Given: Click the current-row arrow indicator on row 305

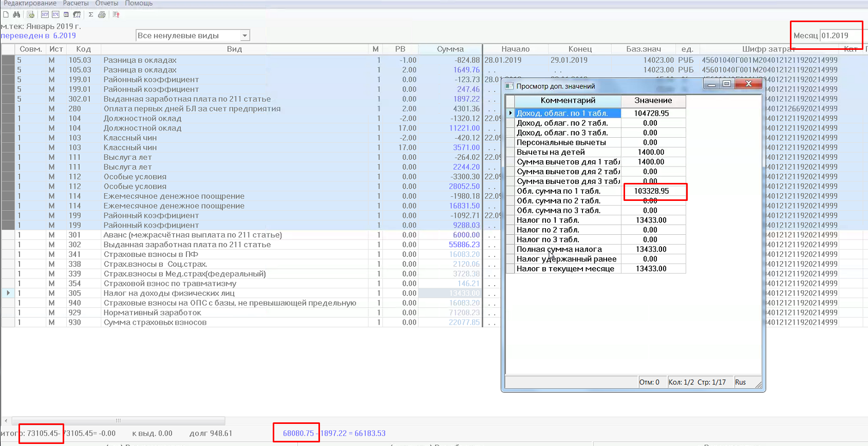Looking at the screenshot, I should pyautogui.click(x=8, y=293).
